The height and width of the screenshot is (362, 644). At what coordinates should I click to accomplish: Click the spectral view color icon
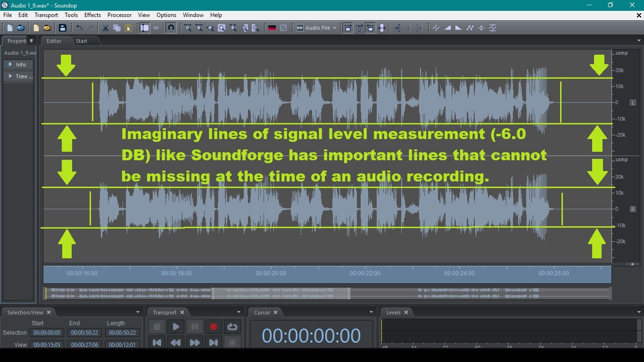tap(272, 28)
